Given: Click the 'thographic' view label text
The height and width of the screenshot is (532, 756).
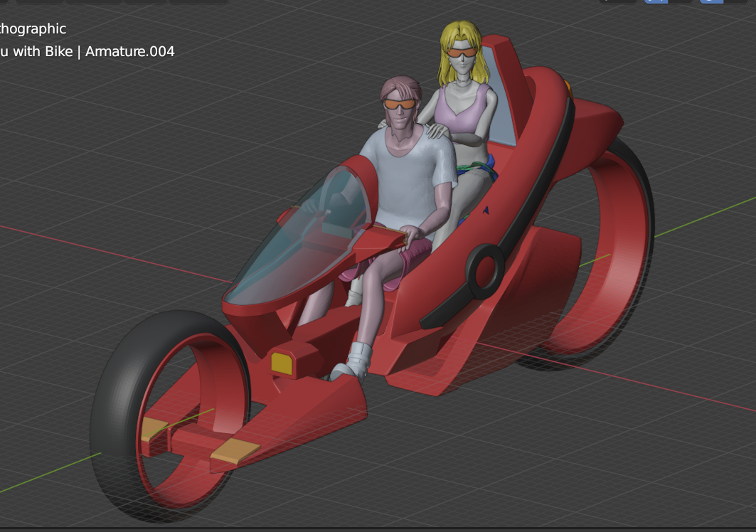Looking at the screenshot, I should [x=33, y=29].
